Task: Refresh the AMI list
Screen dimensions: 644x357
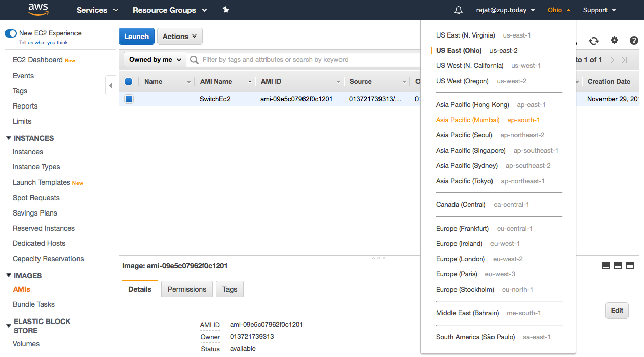Action: [x=594, y=41]
